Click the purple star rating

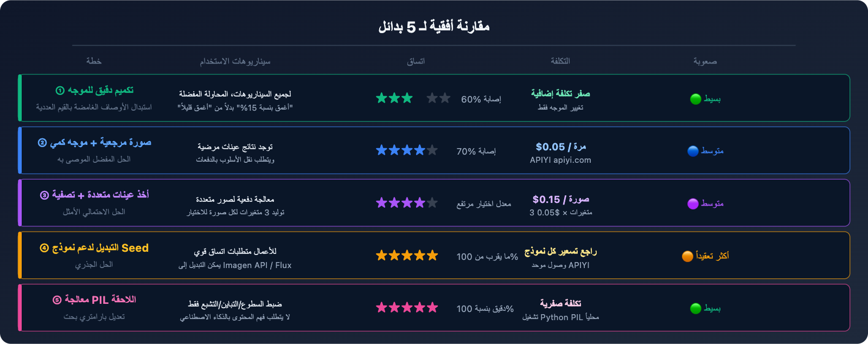point(407,203)
